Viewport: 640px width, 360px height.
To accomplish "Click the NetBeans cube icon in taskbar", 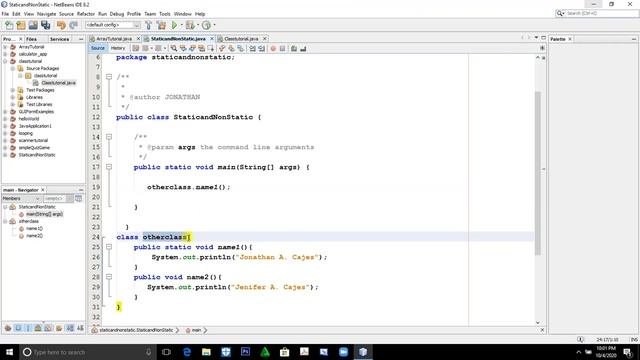I will pyautogui.click(x=363, y=352).
